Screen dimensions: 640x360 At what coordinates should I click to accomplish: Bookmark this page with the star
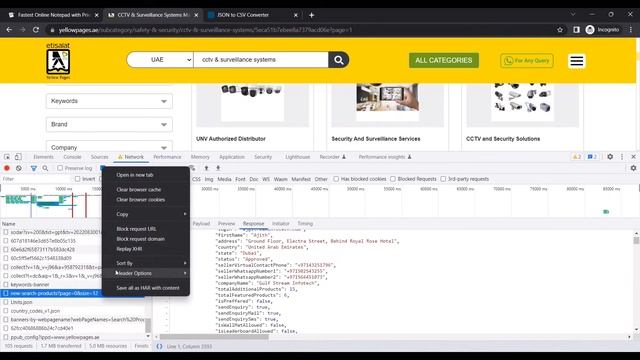pos(560,30)
